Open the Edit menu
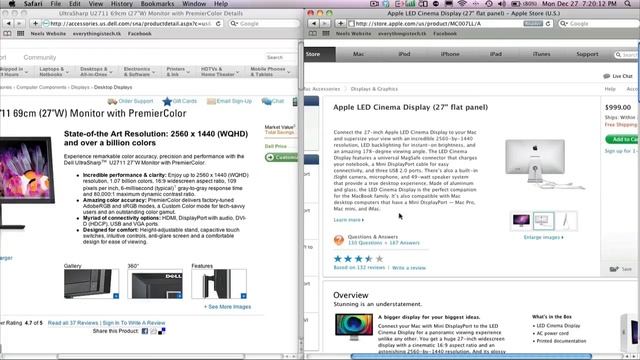This screenshot has width=640, height=360. click(75, 4)
